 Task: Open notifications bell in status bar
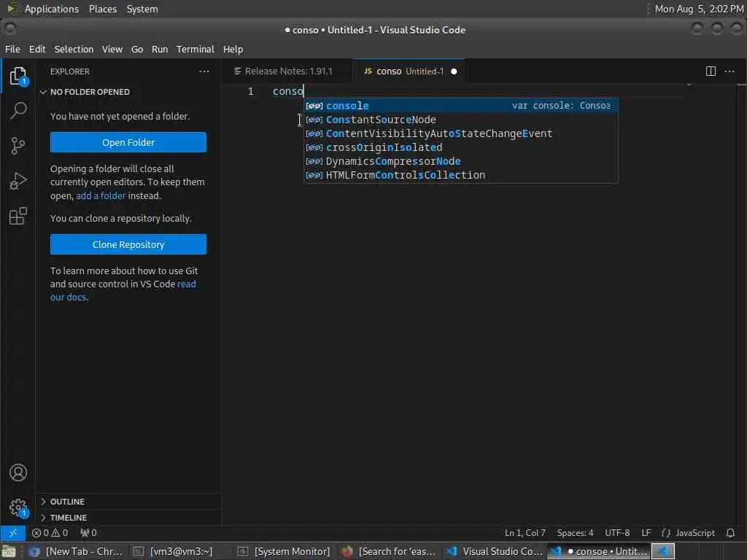730,533
